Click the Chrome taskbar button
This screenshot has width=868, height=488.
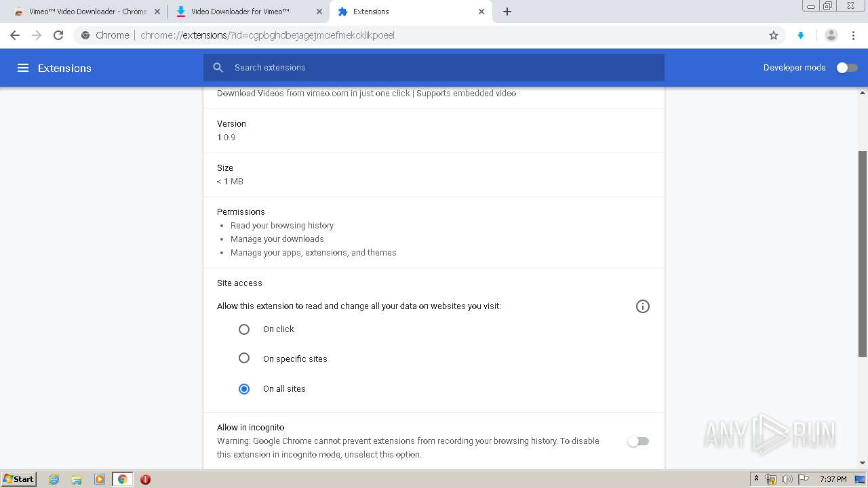[123, 479]
